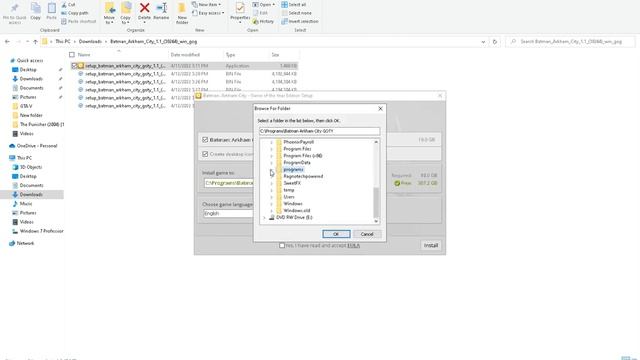Select Network in navigation pane
The image size is (640, 360).
coord(22,243)
